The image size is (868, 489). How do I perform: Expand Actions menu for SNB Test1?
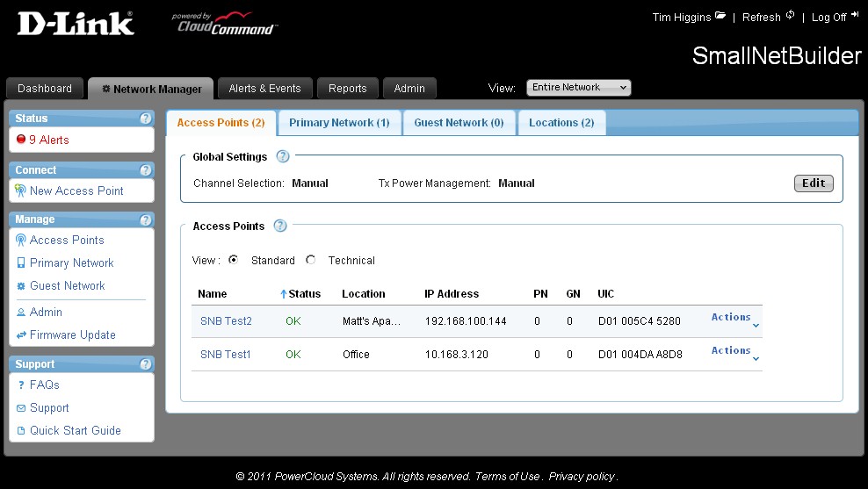coord(735,353)
